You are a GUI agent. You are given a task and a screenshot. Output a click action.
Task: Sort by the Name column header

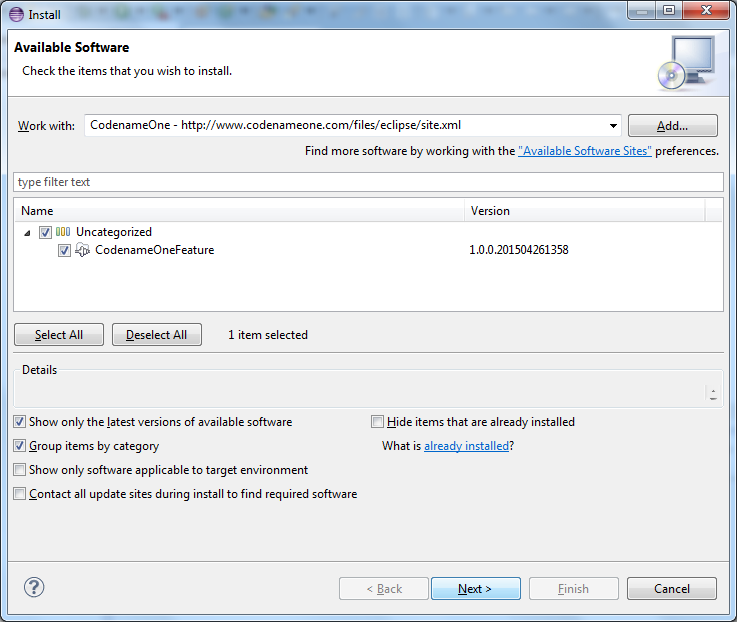pyautogui.click(x=239, y=211)
